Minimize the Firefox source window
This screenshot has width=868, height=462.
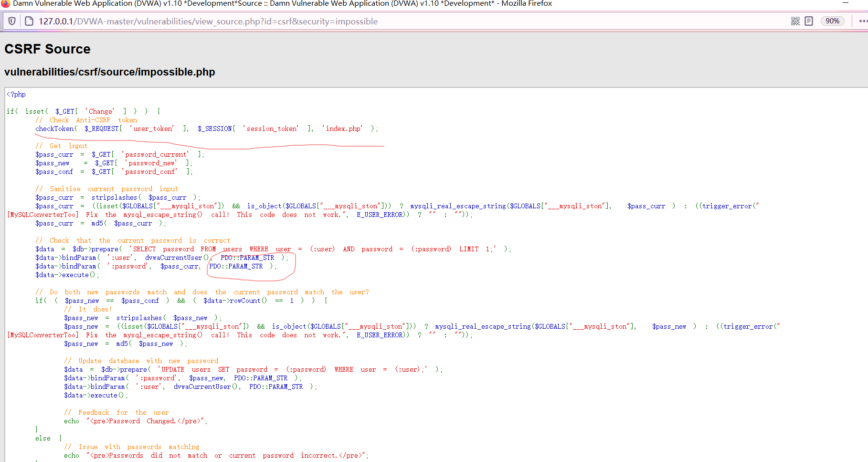pyautogui.click(x=846, y=3)
